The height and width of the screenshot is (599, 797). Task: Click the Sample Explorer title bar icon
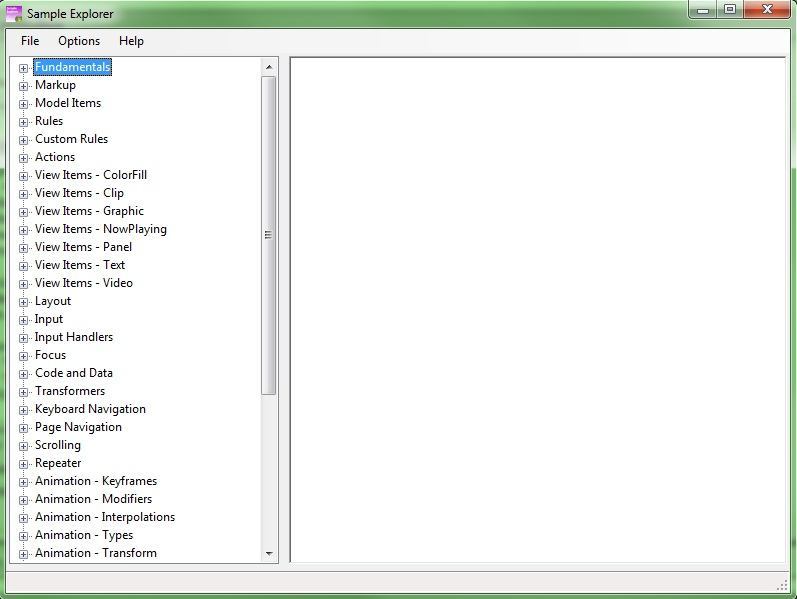tap(13, 14)
